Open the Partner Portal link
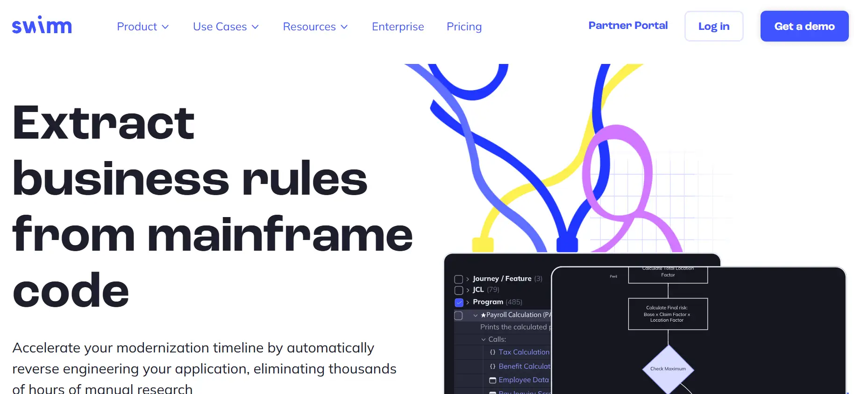The height and width of the screenshot is (394, 868). 627,26
